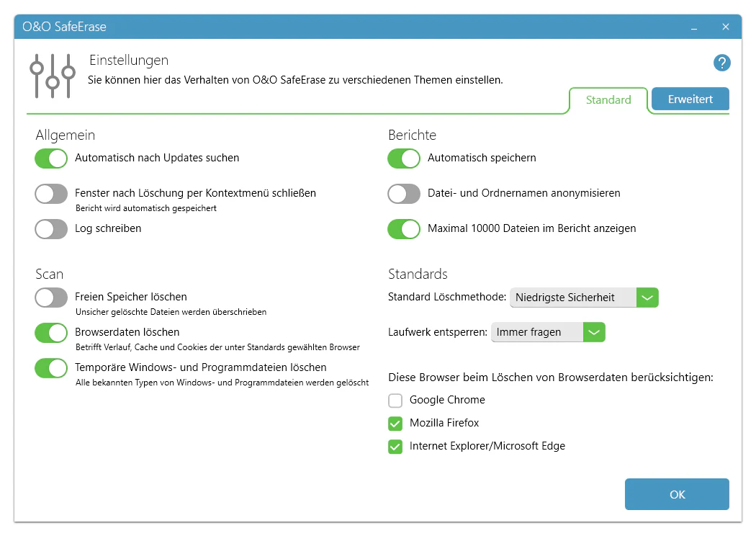Check the Google Chrome checkbox
The image size is (756, 536).
point(395,401)
